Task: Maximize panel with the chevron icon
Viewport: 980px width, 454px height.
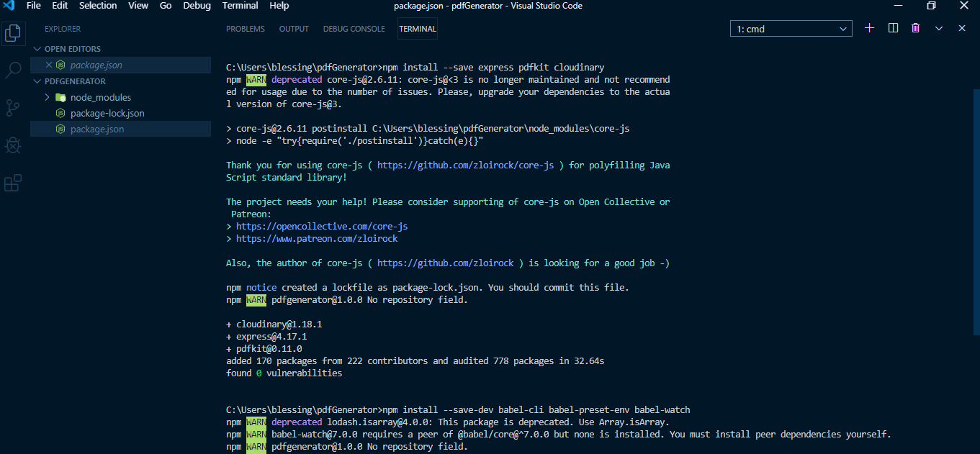Action: [939, 28]
